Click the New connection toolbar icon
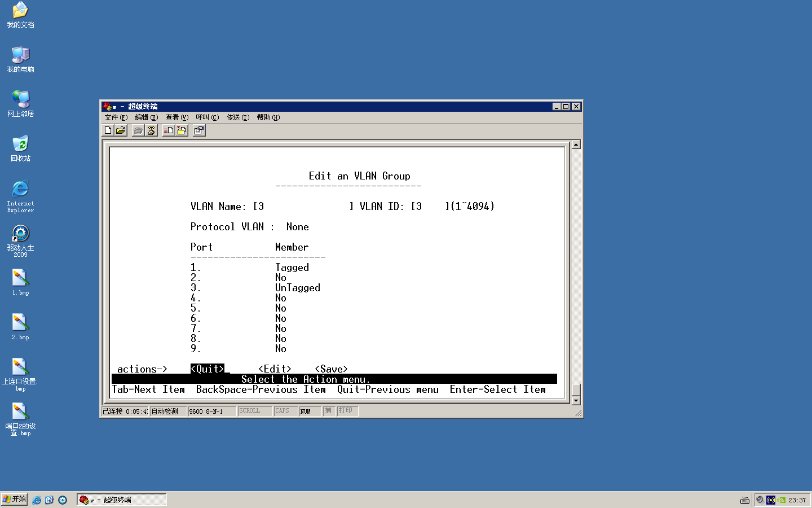This screenshot has width=812, height=508. point(108,130)
